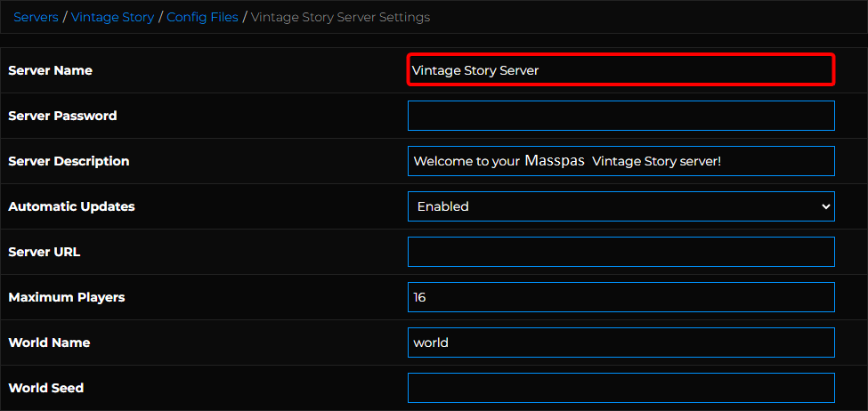Select the World Name input field

[x=621, y=342]
